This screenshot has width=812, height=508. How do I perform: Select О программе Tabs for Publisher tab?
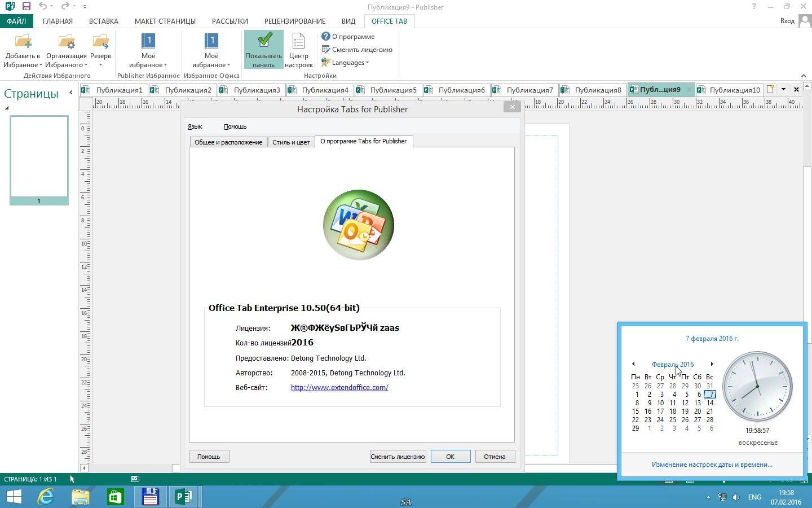[364, 141]
